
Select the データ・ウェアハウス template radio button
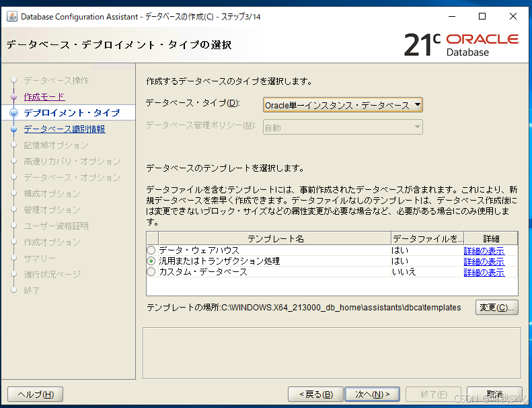[x=151, y=250]
